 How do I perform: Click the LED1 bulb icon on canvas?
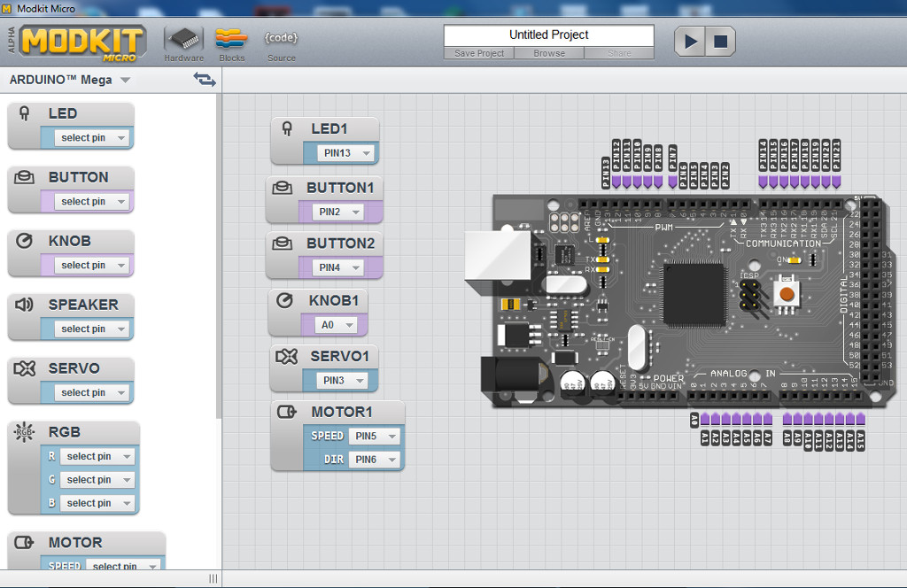point(287,128)
